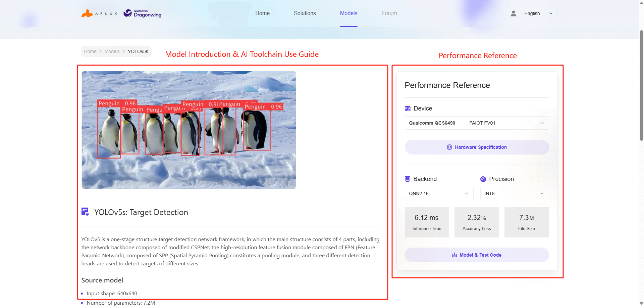Open the user account profile icon
644x306 pixels.
513,13
